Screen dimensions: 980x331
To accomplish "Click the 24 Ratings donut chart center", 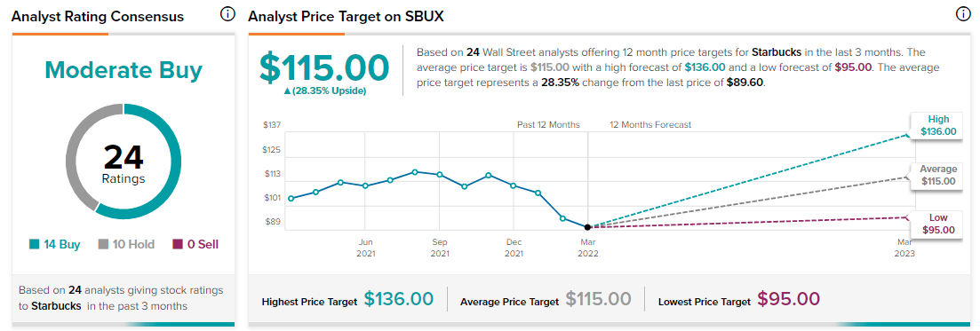I will click(x=123, y=162).
